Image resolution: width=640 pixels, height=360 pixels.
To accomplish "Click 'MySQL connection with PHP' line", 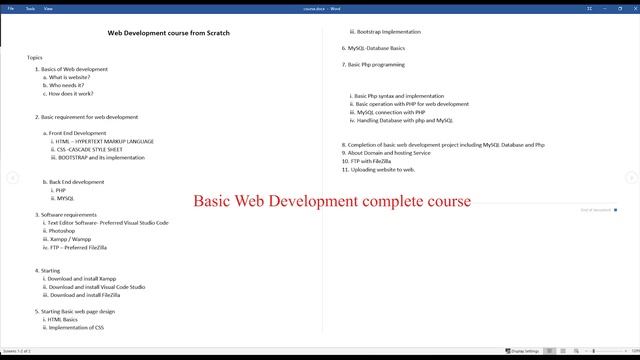I will (x=391, y=112).
